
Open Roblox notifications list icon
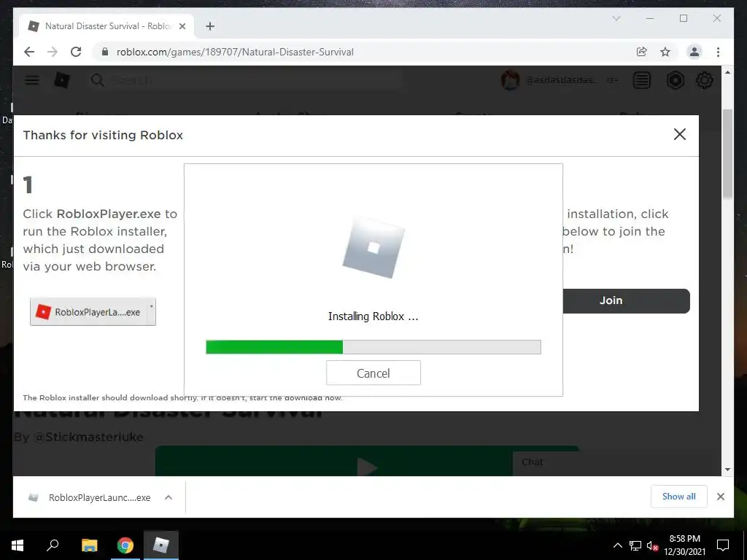pos(642,80)
